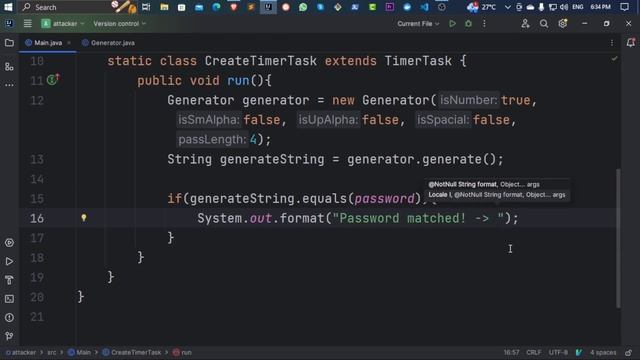Click the isNumber parameter hint

click(469, 100)
